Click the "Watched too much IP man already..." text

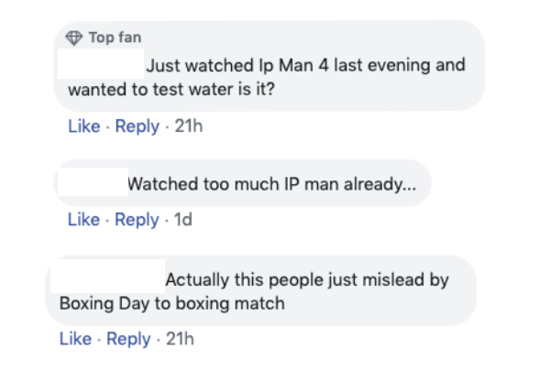(x=271, y=184)
